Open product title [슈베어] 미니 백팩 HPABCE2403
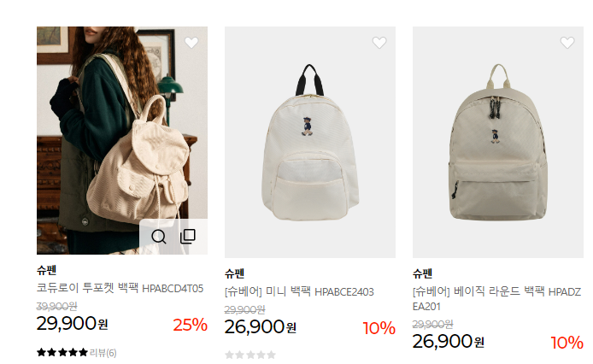This screenshot has height=364, width=593. click(x=299, y=291)
